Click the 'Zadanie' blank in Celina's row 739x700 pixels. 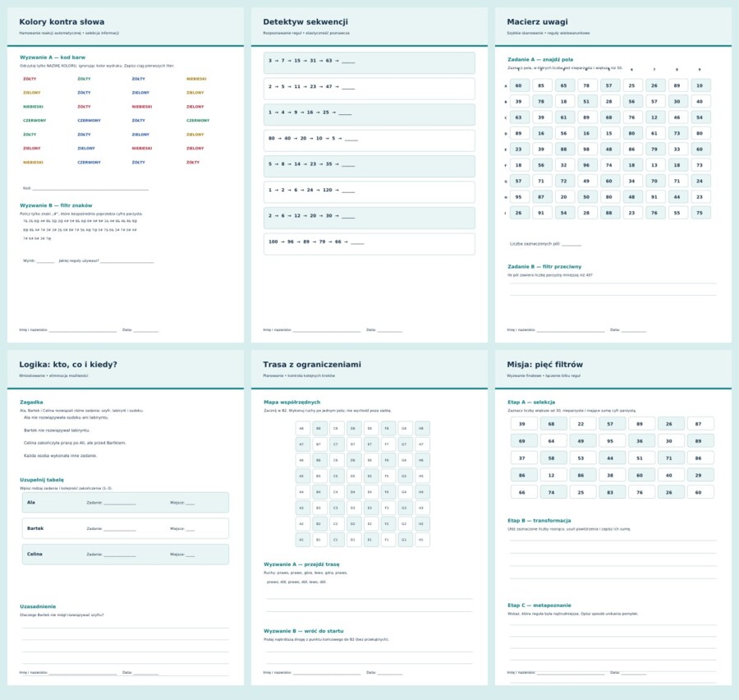click(x=120, y=555)
